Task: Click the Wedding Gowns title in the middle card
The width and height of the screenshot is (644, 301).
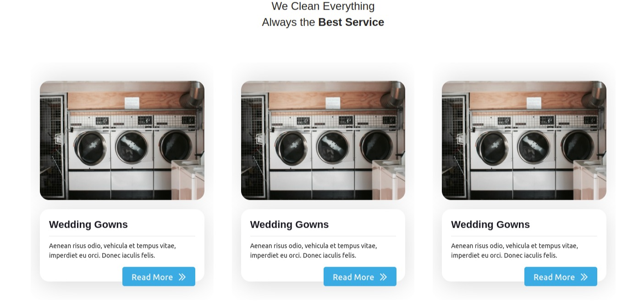Action: click(x=289, y=224)
